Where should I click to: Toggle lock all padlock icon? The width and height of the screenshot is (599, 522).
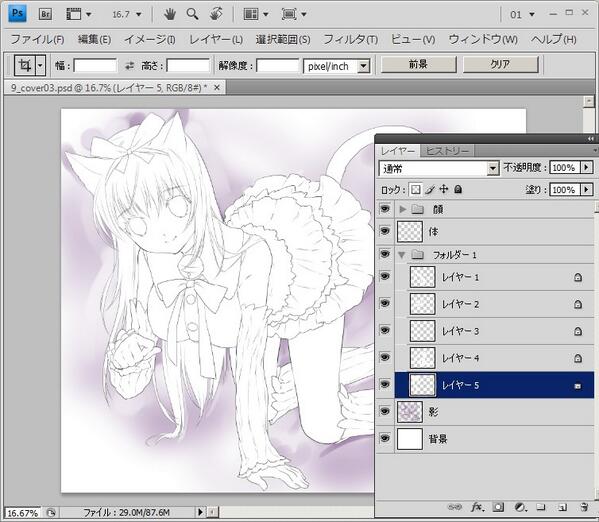tap(458, 189)
